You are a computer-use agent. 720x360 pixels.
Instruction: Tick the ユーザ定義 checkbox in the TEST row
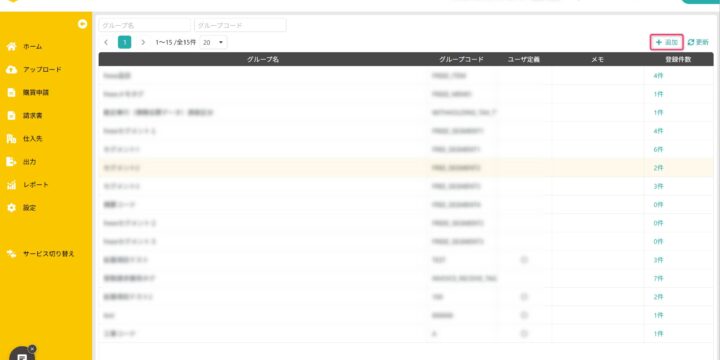point(524,260)
